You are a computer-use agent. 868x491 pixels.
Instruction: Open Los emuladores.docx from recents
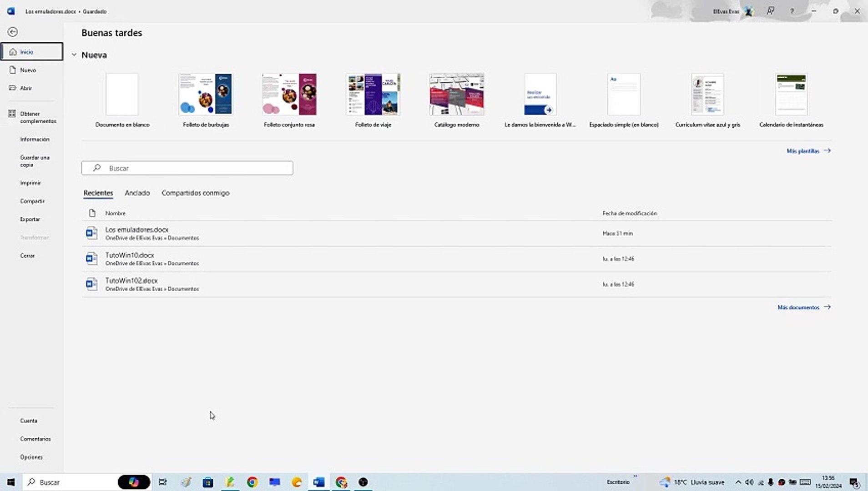(457, 234)
